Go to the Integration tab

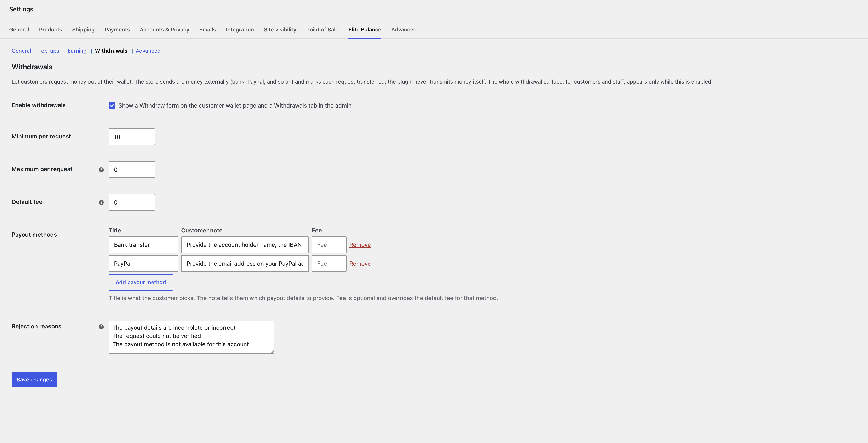[x=240, y=30]
